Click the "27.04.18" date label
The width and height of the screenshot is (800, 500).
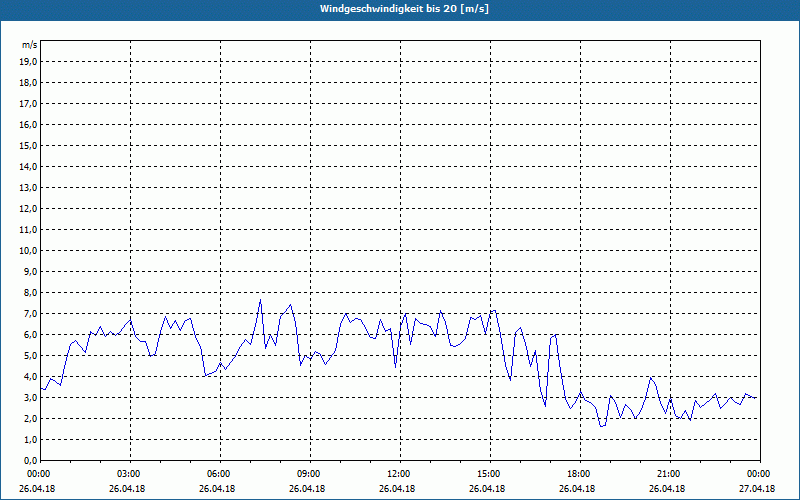click(x=757, y=489)
